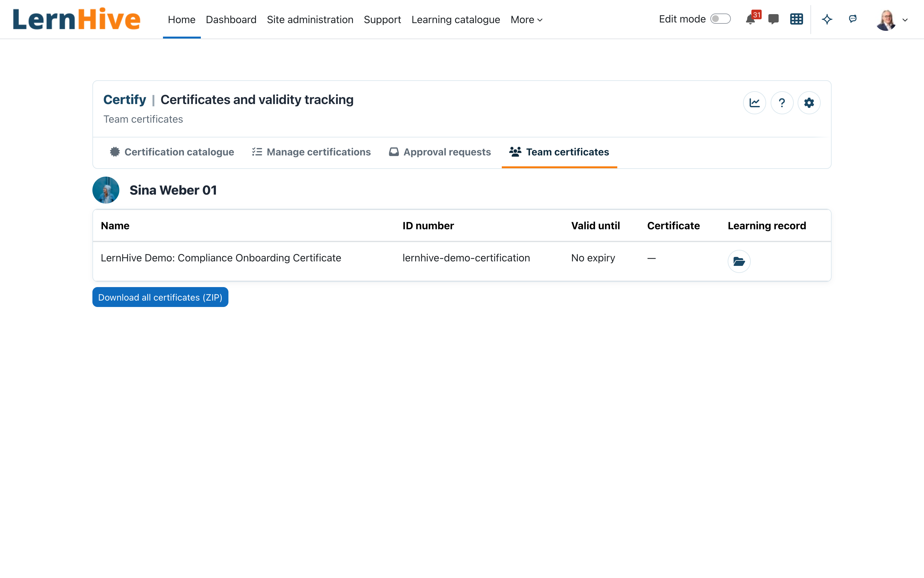
Task: Click LernHive Demo: Compliance Onboarding Certificate name
Action: [221, 258]
